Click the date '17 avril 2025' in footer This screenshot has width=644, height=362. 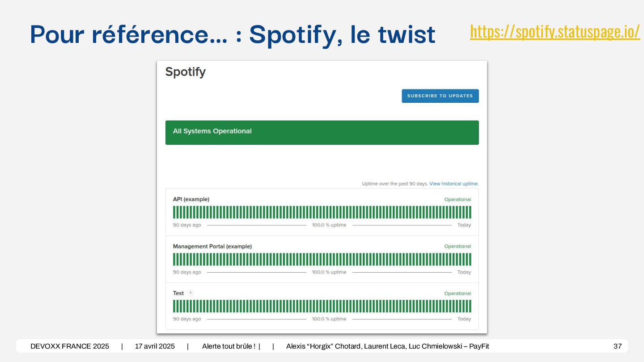click(155, 346)
